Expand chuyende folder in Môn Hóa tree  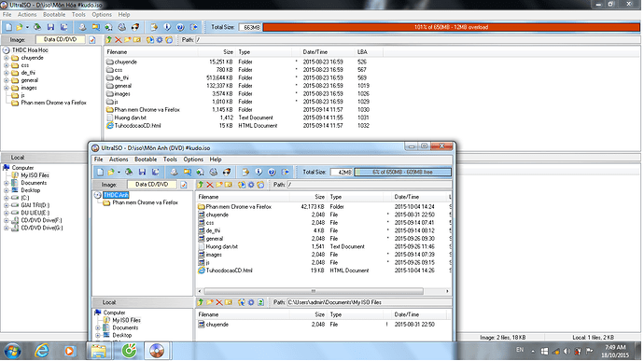point(7,58)
